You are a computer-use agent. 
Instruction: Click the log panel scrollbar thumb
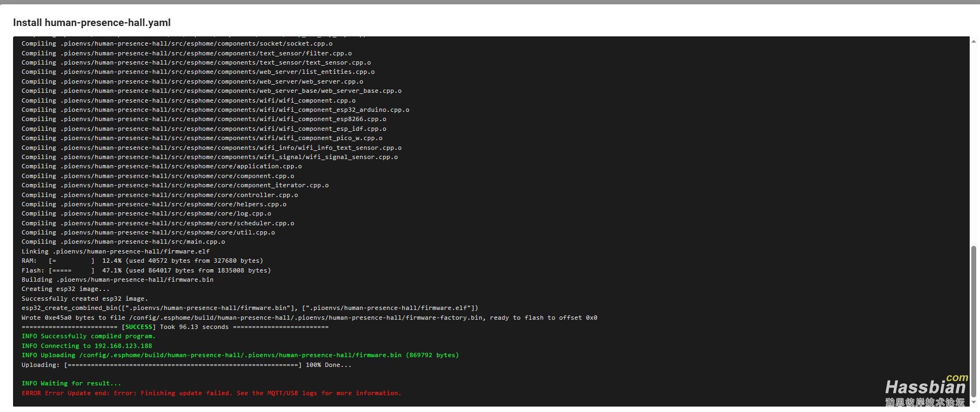coord(973,321)
